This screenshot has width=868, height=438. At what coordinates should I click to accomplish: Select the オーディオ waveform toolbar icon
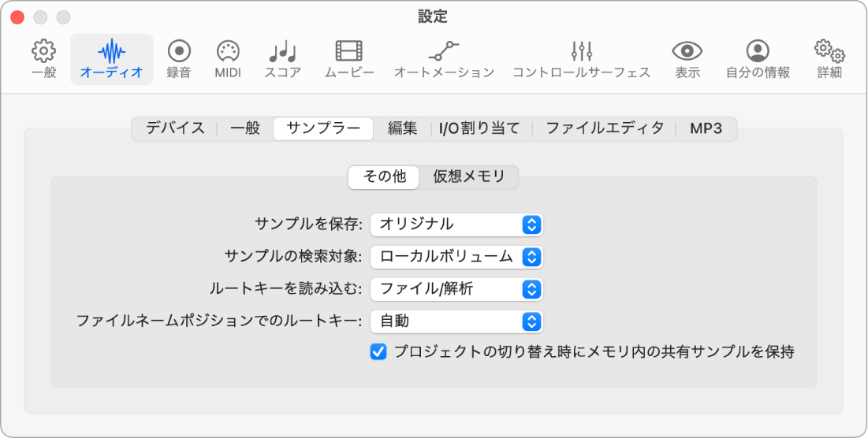112,59
